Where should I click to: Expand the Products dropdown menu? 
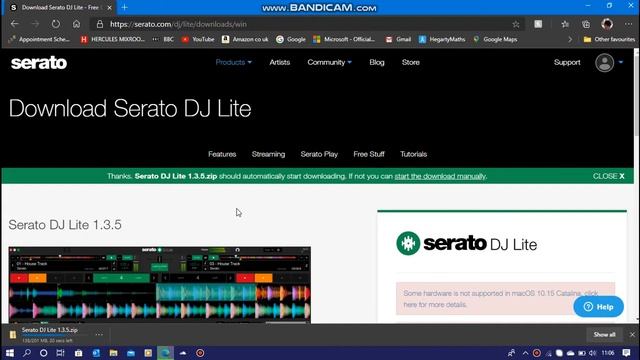[x=233, y=62]
